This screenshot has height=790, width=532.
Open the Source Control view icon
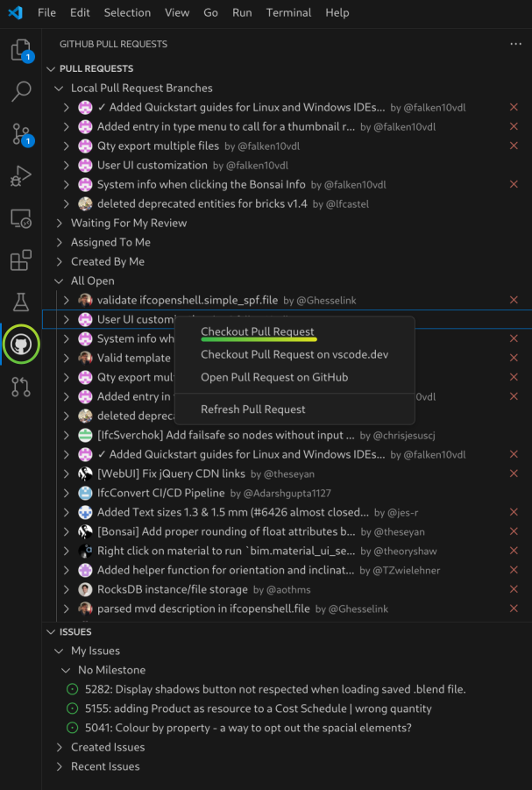pos(21,134)
